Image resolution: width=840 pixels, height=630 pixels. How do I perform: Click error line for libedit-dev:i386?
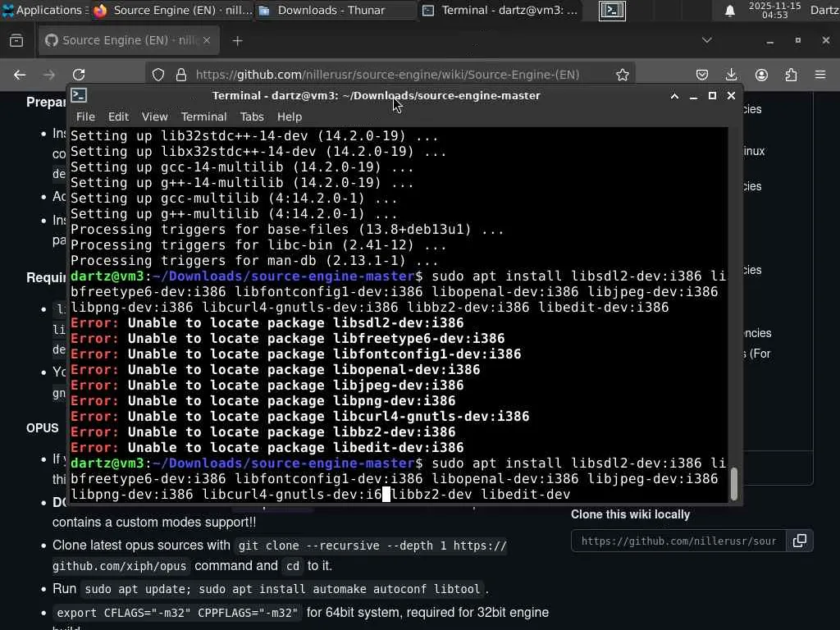(x=267, y=447)
